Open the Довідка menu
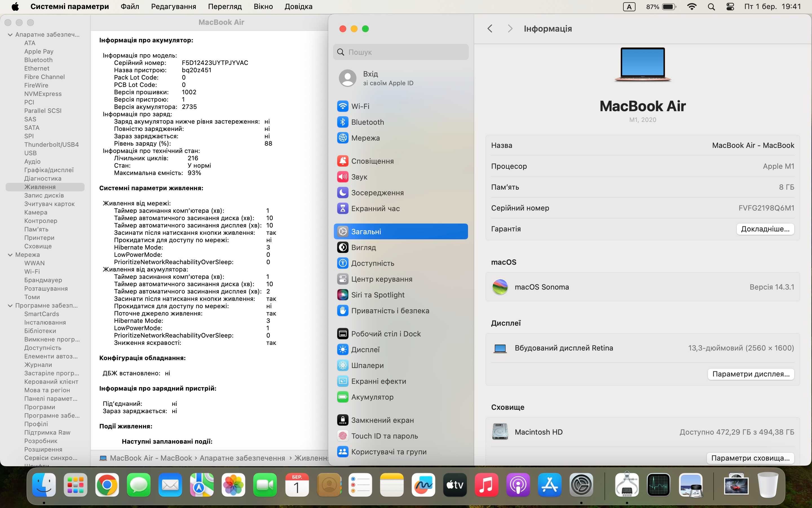 pos(298,6)
